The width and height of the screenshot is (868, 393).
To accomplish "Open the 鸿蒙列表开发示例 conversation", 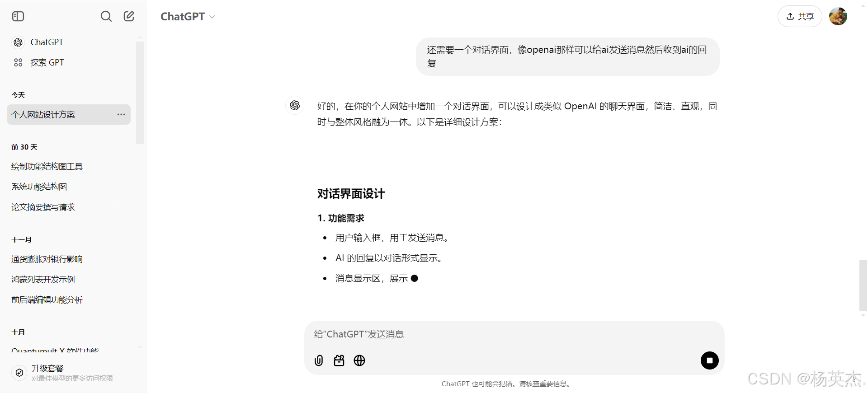I will 43,279.
